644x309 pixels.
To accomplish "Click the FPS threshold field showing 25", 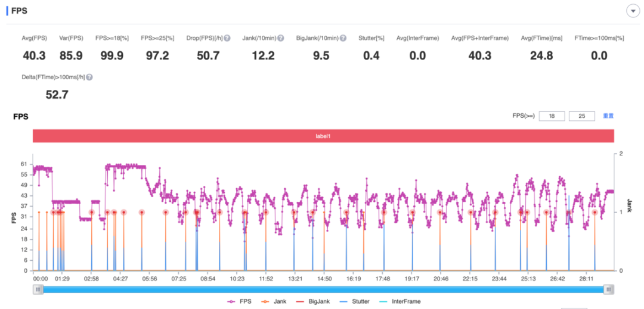I will pyautogui.click(x=581, y=116).
